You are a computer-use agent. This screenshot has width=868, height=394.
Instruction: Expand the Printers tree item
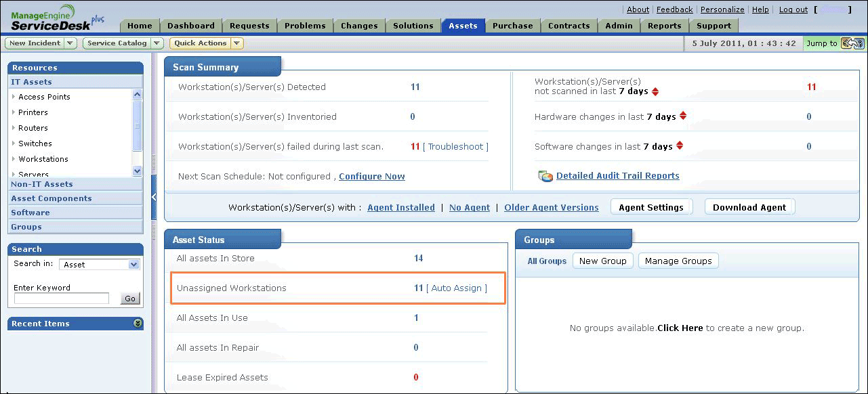tap(14, 112)
